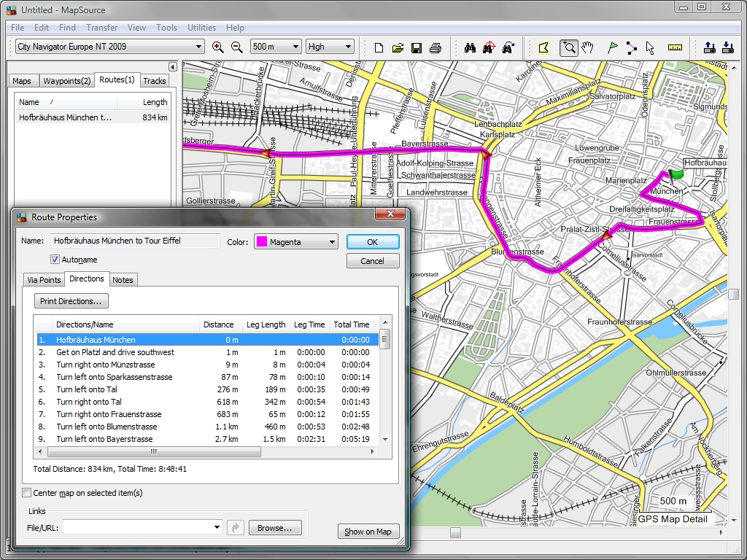Select the Waypoint flag tool
The width and height of the screenshot is (747, 560).
point(613,47)
